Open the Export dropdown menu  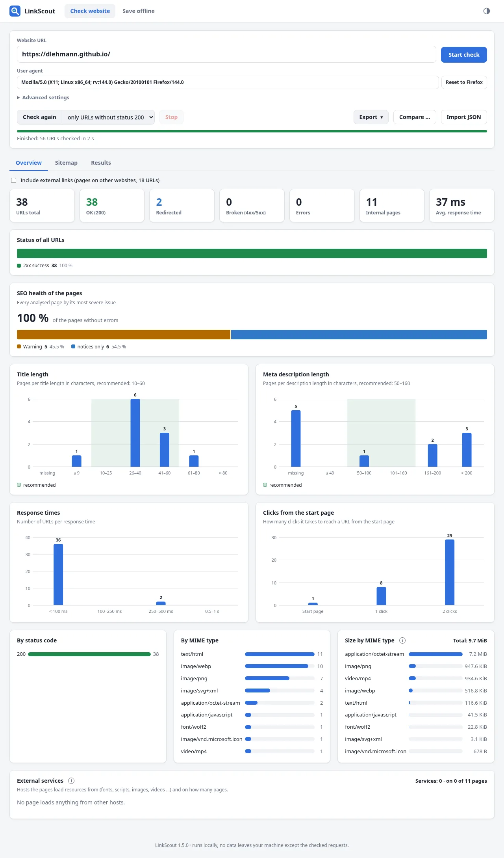pos(371,117)
